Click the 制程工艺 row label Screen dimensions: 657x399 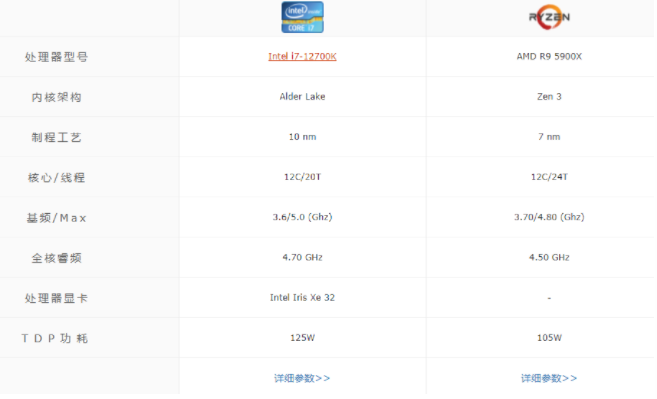point(56,137)
